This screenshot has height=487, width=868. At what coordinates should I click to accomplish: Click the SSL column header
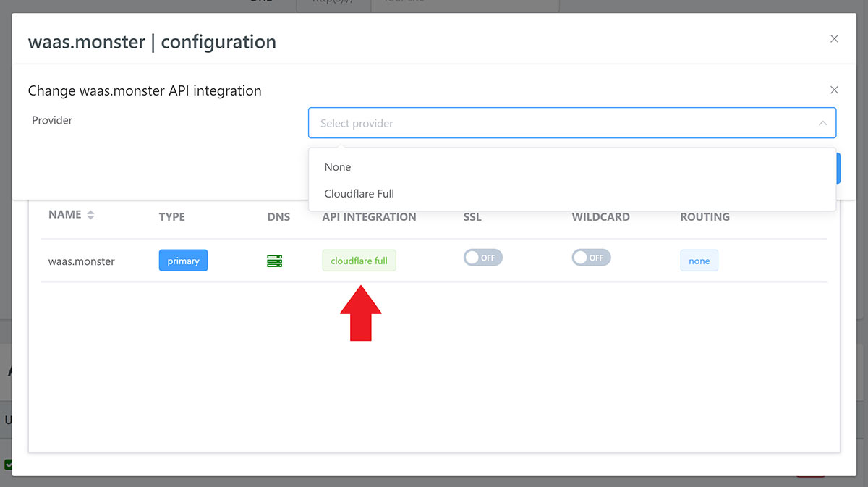coord(472,217)
